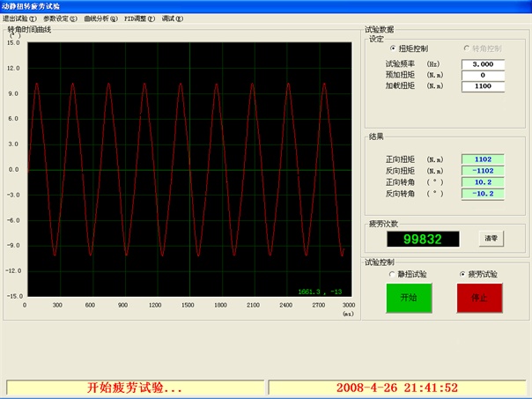Screen dimensions: 532x399
Task: Open the 调试 menu
Action: (x=173, y=18)
